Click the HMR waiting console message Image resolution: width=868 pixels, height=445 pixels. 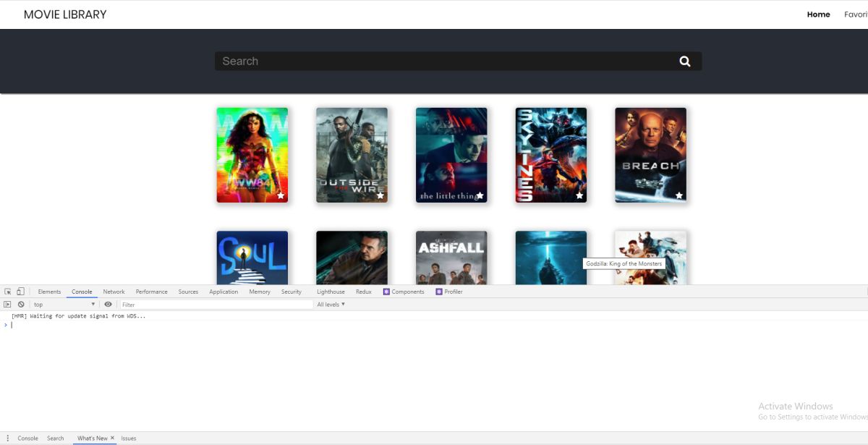click(78, 316)
